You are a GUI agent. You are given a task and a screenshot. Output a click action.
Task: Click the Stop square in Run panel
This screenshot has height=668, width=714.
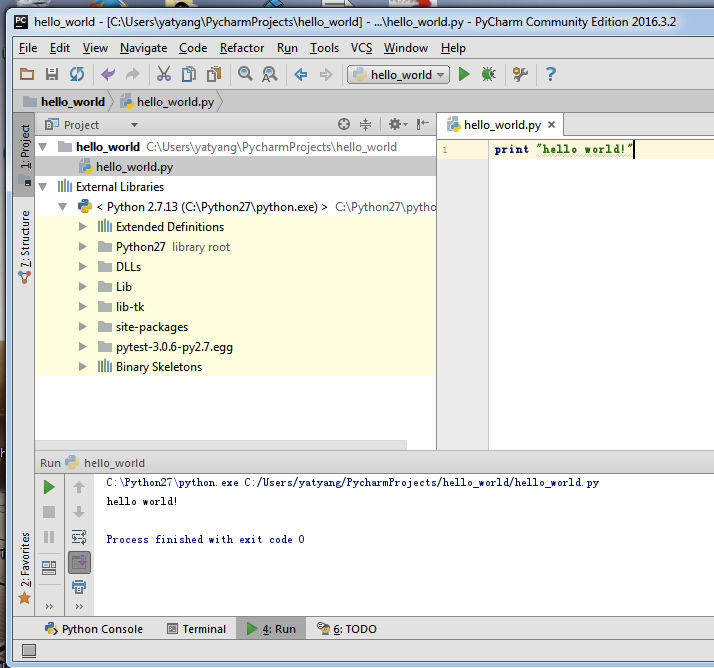[x=49, y=512]
